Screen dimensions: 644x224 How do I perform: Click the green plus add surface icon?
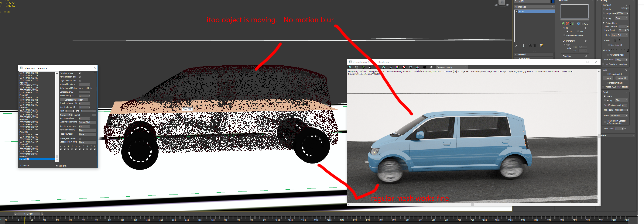(x=563, y=23)
